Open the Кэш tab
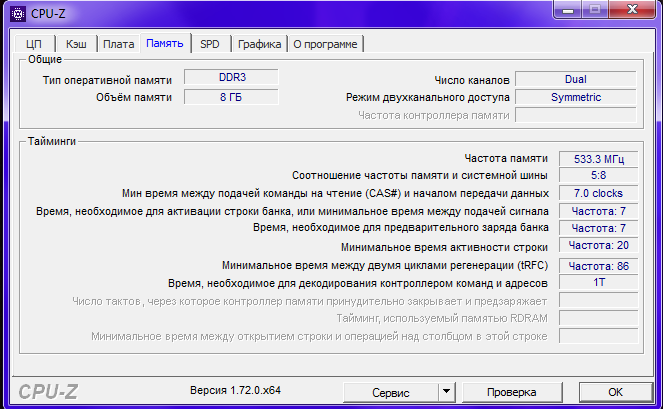The image size is (663, 409). pos(76,44)
